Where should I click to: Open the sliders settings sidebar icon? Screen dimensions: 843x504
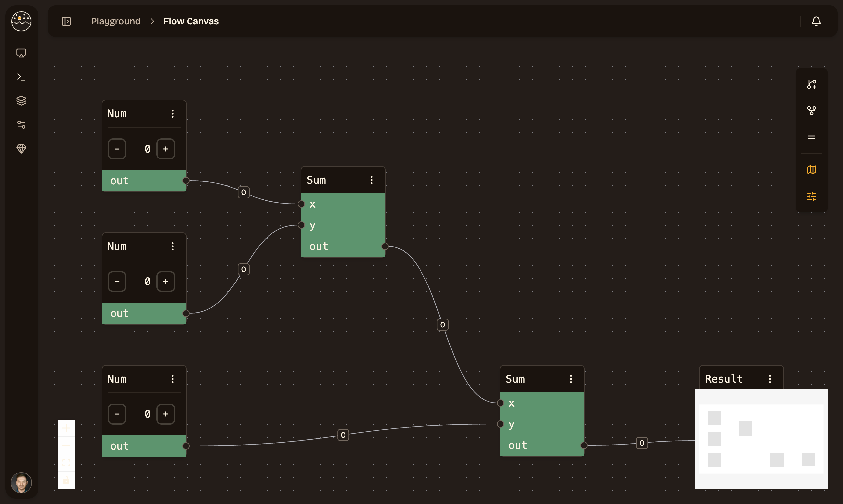tap(21, 125)
